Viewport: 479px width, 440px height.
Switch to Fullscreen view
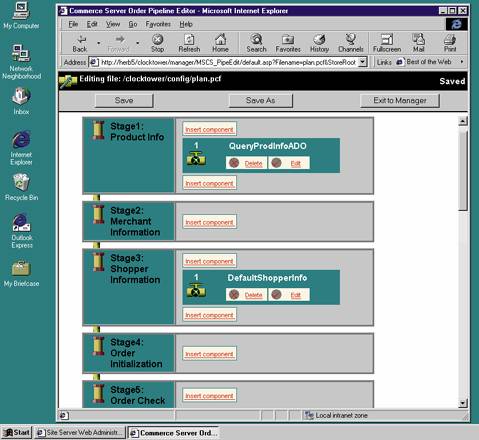tap(387, 43)
